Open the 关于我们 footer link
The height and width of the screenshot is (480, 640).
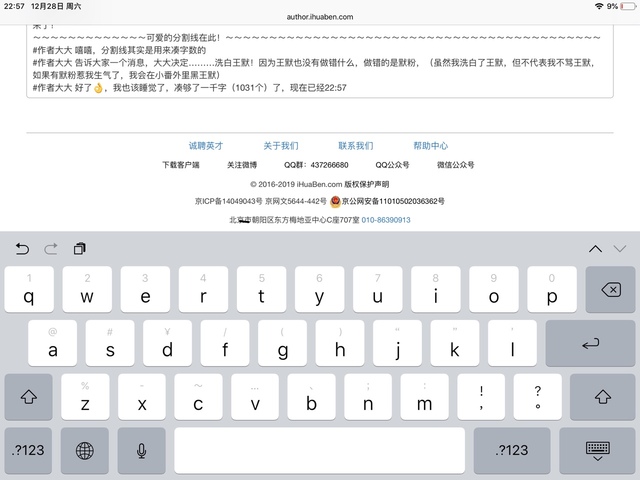point(281,145)
